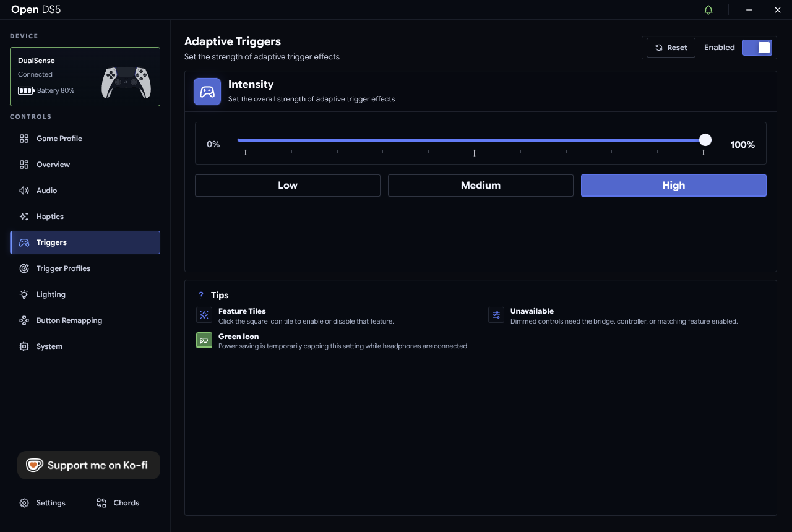Click the Open DS5 app title
The width and height of the screenshot is (792, 532).
tap(36, 10)
